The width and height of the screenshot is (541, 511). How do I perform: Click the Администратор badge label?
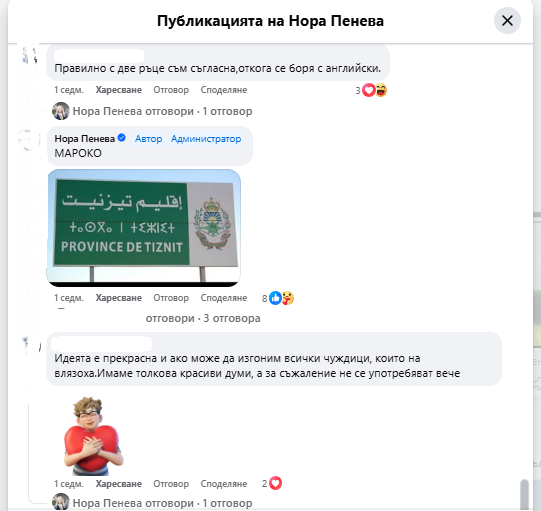tap(206, 139)
